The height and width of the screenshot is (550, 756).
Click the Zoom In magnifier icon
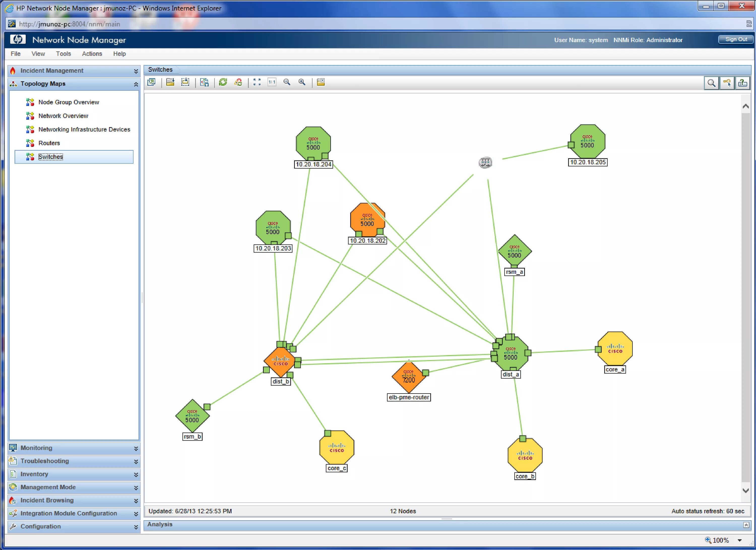[302, 82]
